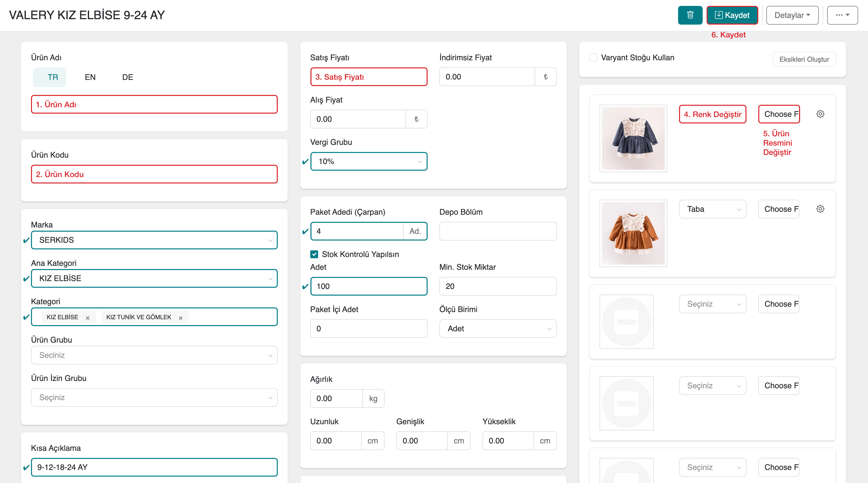Open the Taba color dropdown
The image size is (868, 483).
click(712, 209)
